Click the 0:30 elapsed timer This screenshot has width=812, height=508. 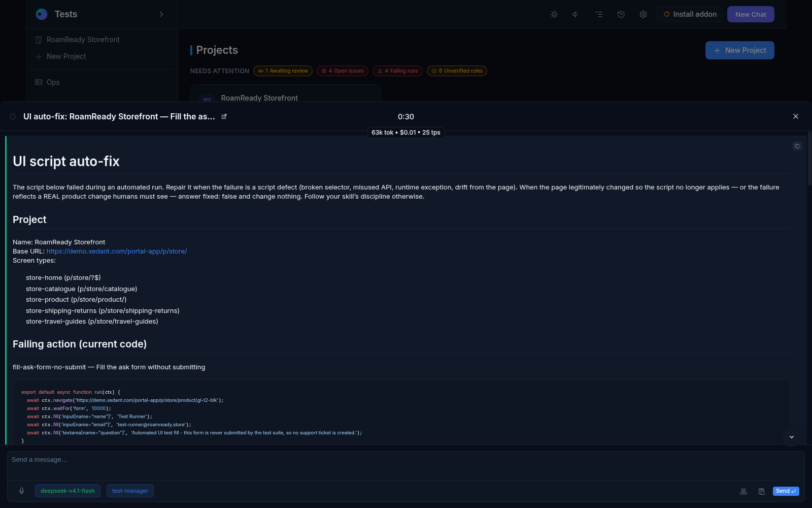[x=406, y=117]
